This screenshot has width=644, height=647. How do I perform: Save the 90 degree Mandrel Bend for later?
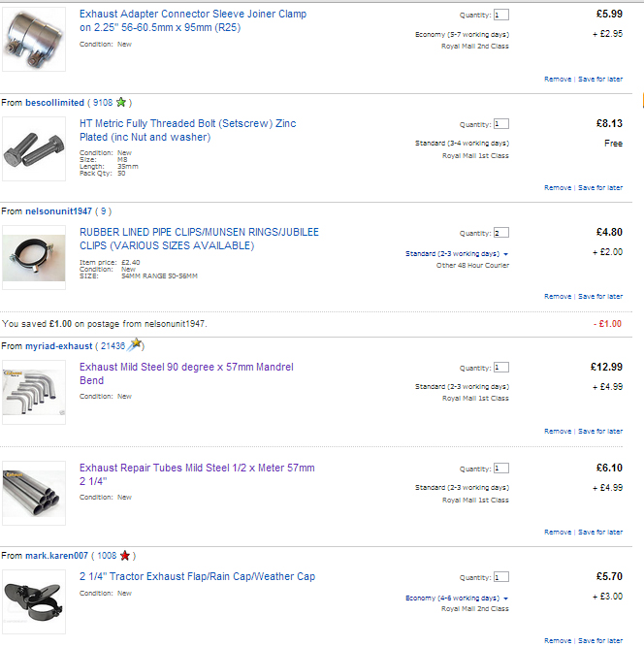click(x=600, y=432)
